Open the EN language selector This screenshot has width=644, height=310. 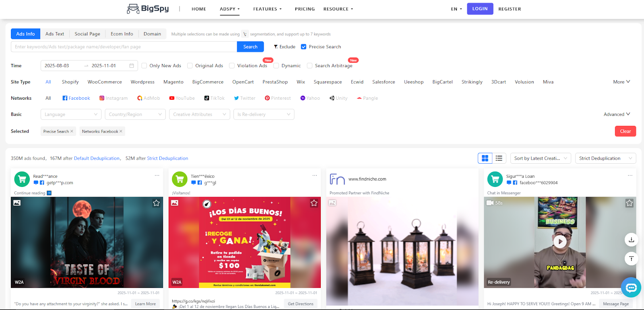click(x=456, y=9)
